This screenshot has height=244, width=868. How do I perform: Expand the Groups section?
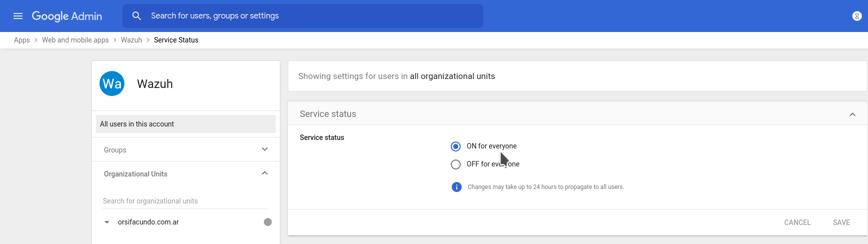tap(265, 149)
